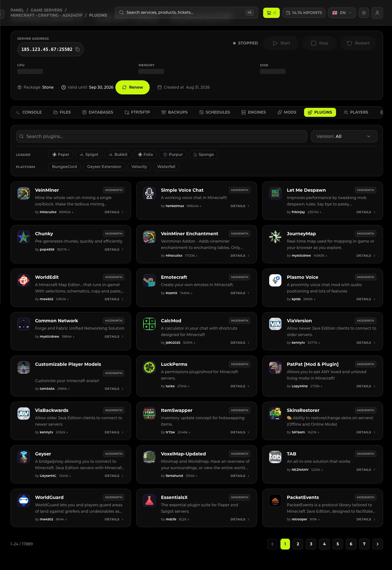392x570 pixels.
Task: Expand DETAILS for SkinsRestorer
Action: [366, 432]
